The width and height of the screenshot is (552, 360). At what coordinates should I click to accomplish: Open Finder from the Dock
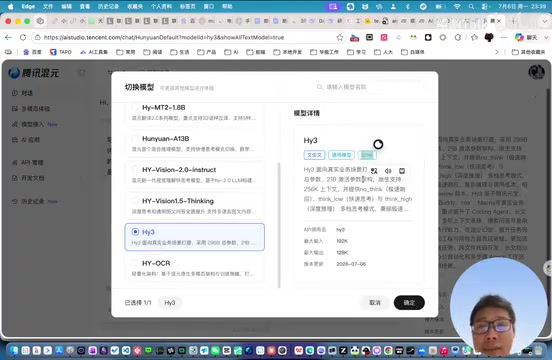14,350
